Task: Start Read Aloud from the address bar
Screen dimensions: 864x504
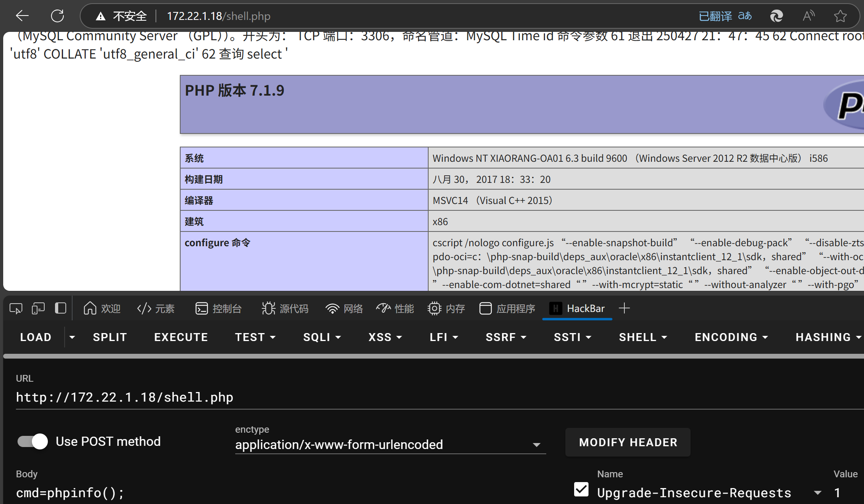Action: pyautogui.click(x=809, y=16)
